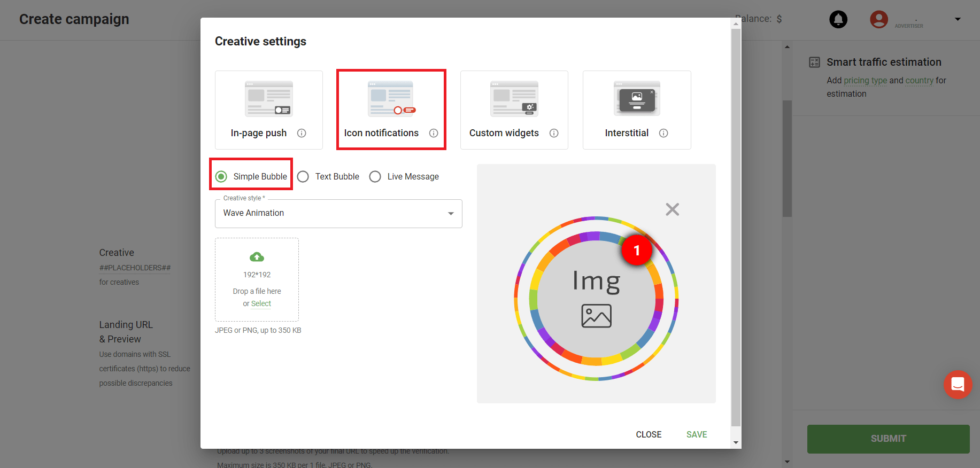Expand the advertiser account menu arrow
980x468 pixels.
coord(958,19)
